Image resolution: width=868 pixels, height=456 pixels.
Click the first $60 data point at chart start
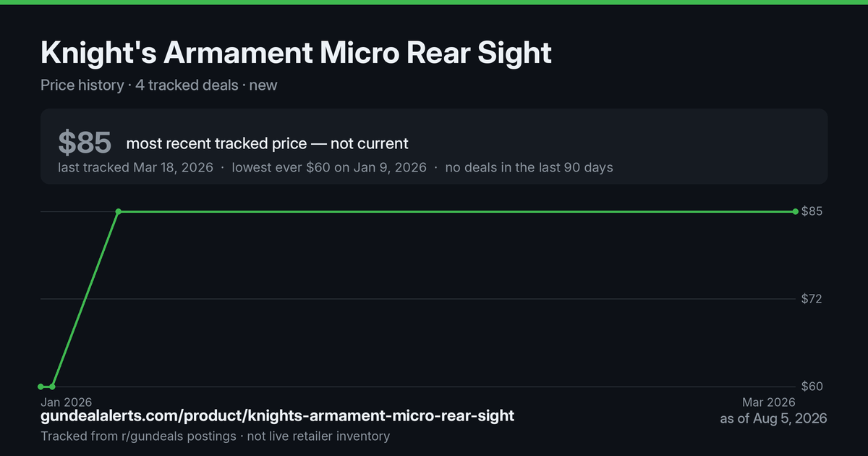click(x=41, y=387)
